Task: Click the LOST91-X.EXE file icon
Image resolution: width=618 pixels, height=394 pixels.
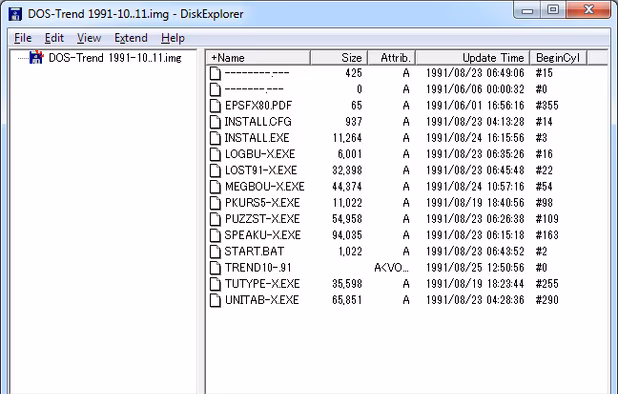Action: tap(215, 170)
